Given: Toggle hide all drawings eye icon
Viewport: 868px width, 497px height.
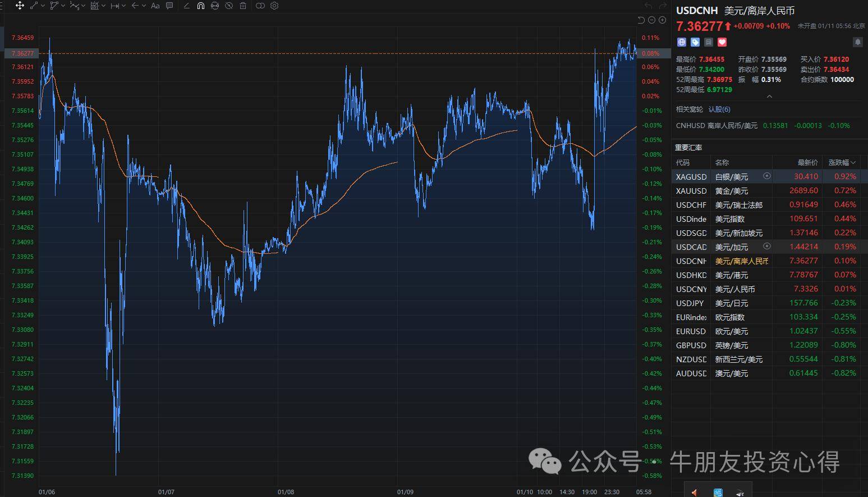Looking at the screenshot, I should click(x=229, y=6).
